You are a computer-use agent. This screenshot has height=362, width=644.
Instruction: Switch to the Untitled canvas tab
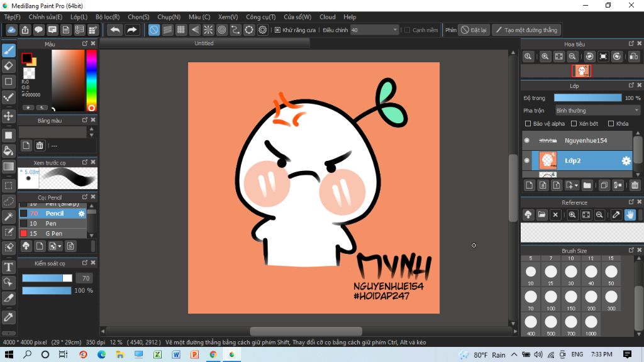point(204,43)
